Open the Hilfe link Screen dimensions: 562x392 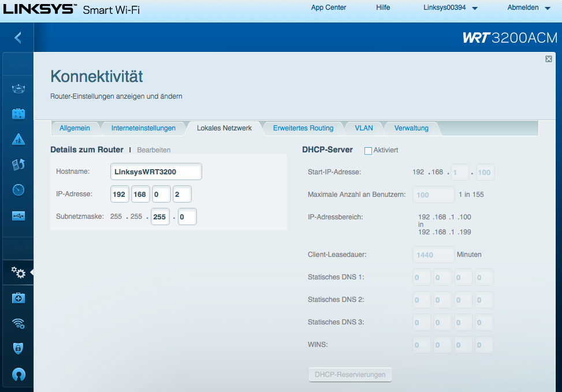tap(383, 8)
